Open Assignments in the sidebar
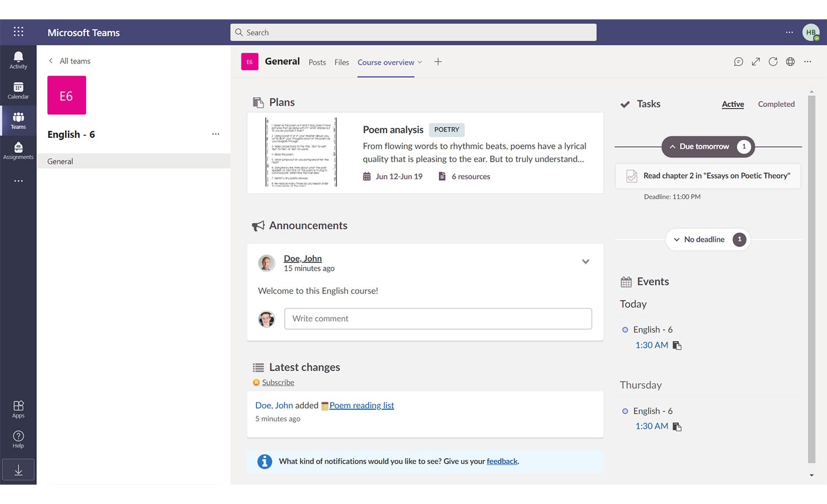827x504 pixels. 18,151
